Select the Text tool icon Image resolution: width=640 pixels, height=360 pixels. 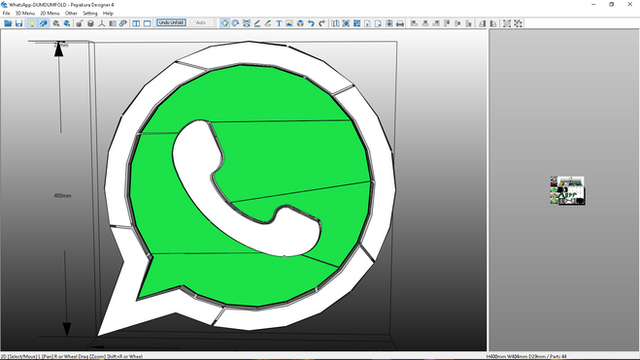(x=279, y=23)
